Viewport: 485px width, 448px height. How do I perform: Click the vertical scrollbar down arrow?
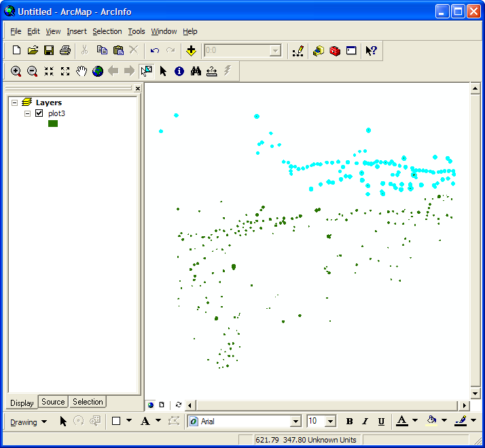coord(475,394)
